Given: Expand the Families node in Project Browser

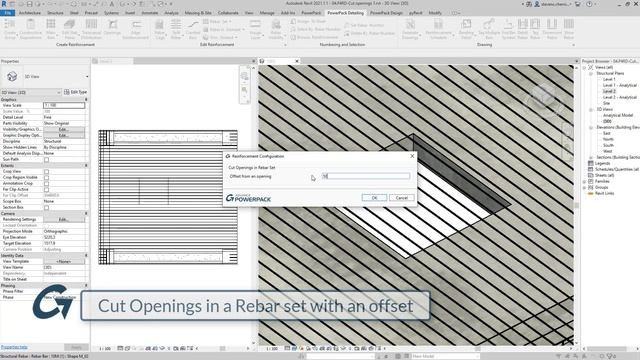Looking at the screenshot, I should [x=584, y=181].
